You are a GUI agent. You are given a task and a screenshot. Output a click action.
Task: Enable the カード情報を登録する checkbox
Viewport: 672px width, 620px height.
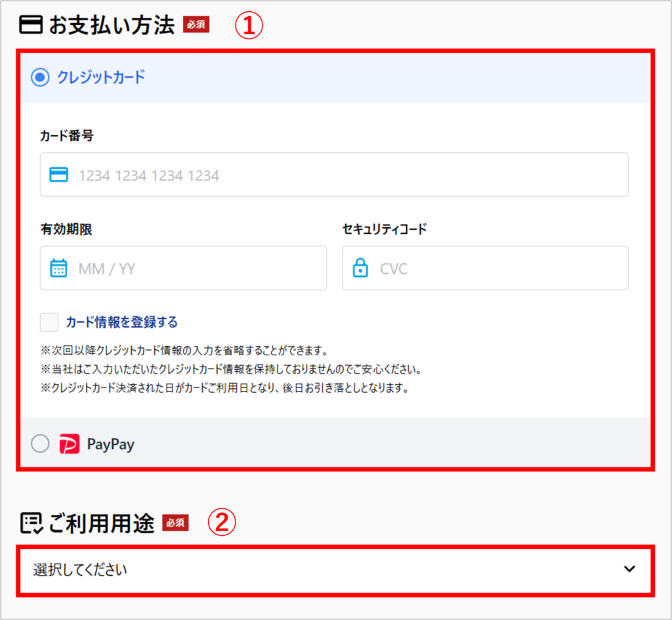[x=49, y=322]
